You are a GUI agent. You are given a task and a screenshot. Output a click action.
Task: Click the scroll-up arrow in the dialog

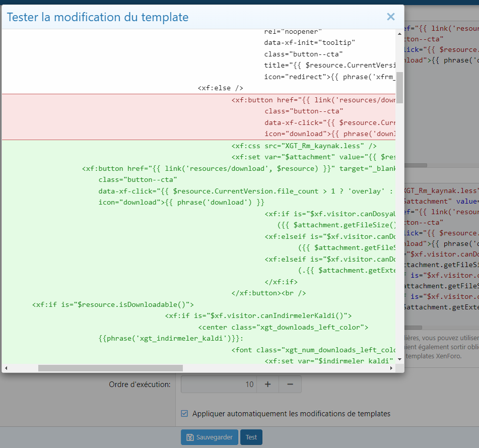pos(399,34)
